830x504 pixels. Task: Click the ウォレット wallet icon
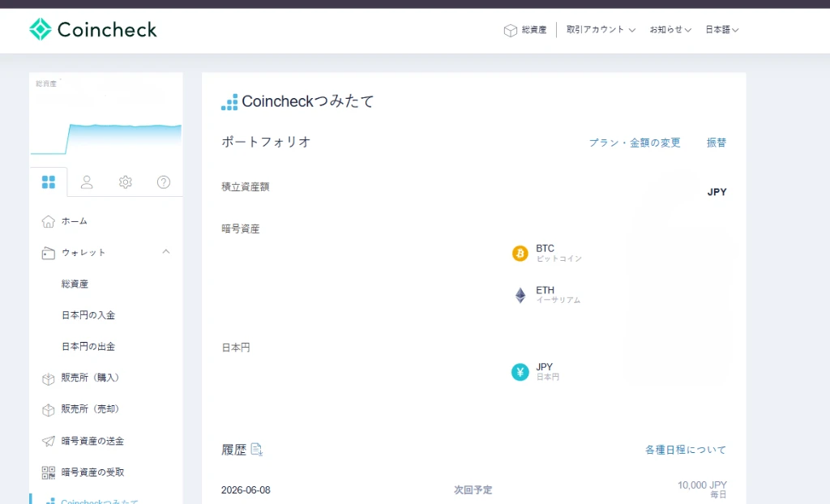point(48,253)
